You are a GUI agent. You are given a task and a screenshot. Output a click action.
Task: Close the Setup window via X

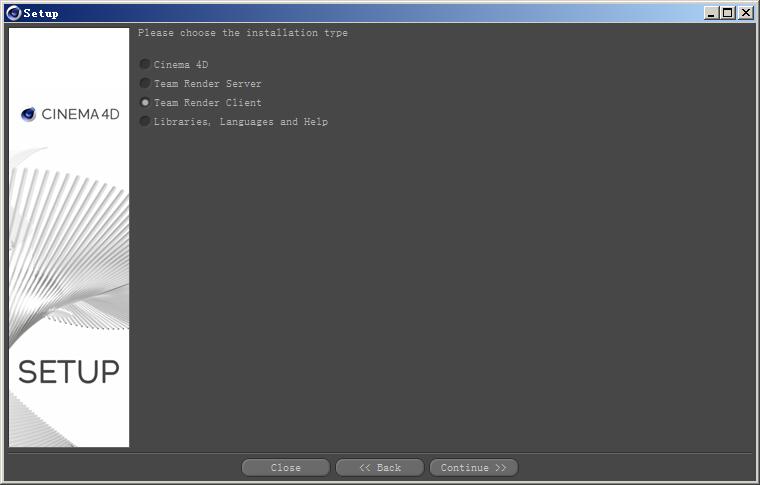(x=745, y=13)
